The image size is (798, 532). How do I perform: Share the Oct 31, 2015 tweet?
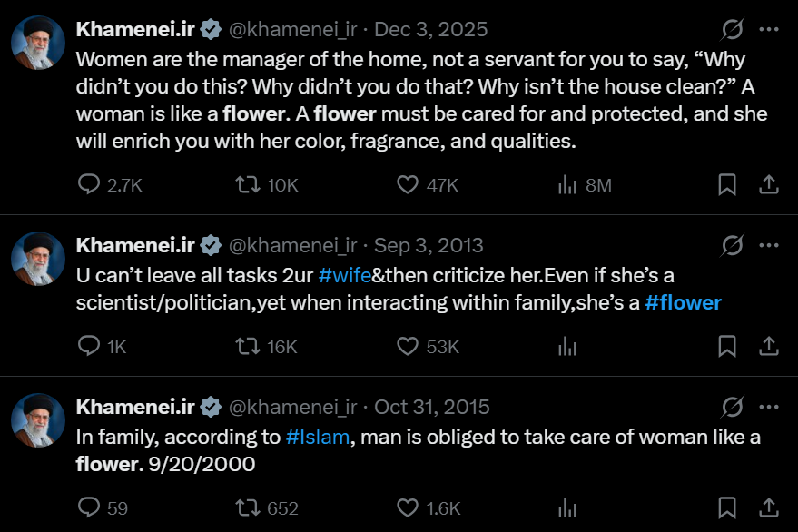[768, 507]
